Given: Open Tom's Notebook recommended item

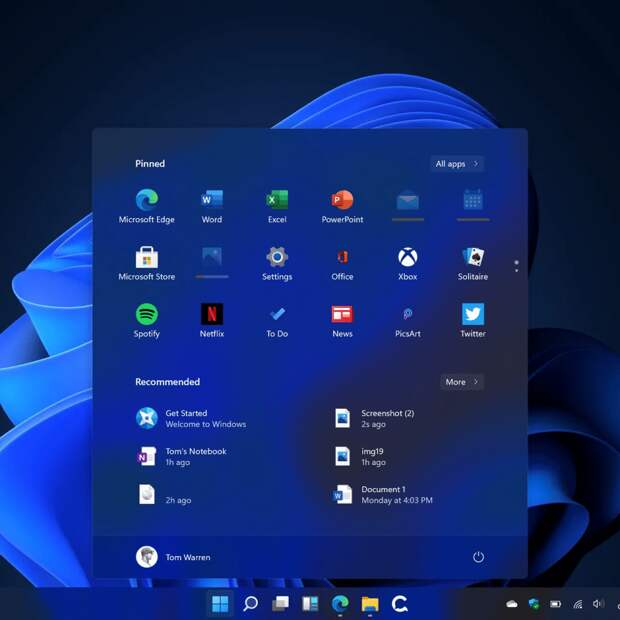Looking at the screenshot, I should click(182, 457).
